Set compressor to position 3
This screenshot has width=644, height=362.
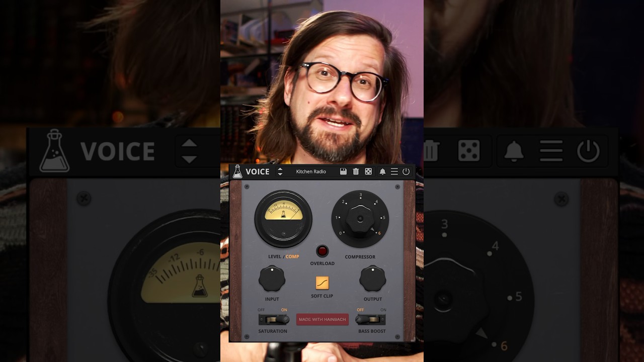point(361,195)
